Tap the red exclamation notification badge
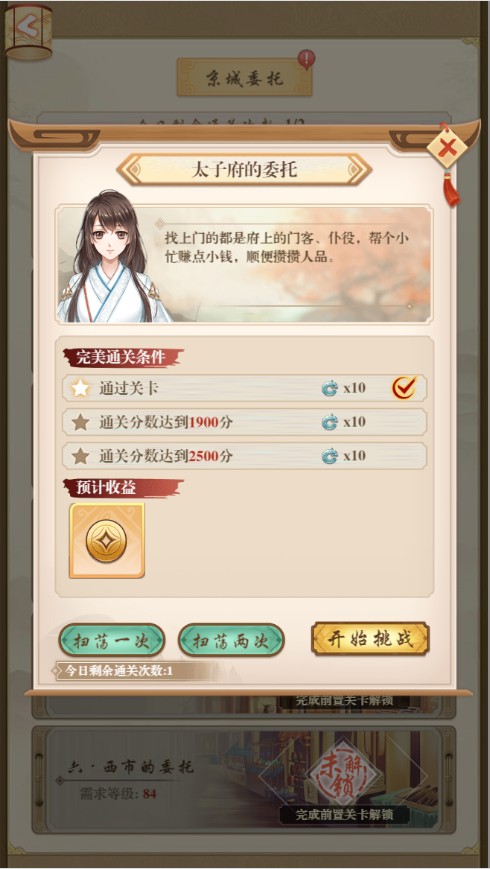 [x=306, y=59]
